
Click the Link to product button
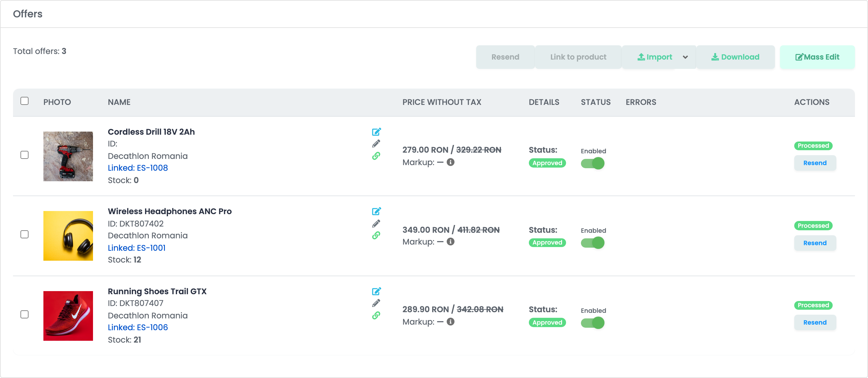(x=578, y=57)
